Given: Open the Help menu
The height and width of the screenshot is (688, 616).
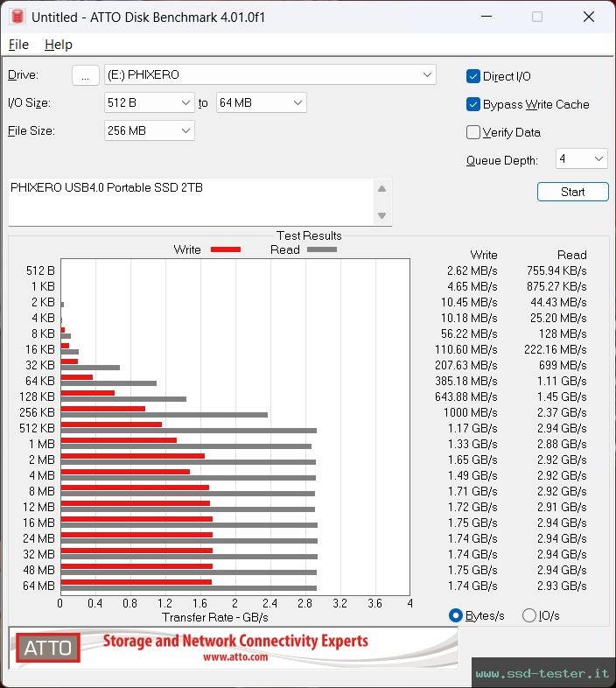Looking at the screenshot, I should tap(59, 45).
